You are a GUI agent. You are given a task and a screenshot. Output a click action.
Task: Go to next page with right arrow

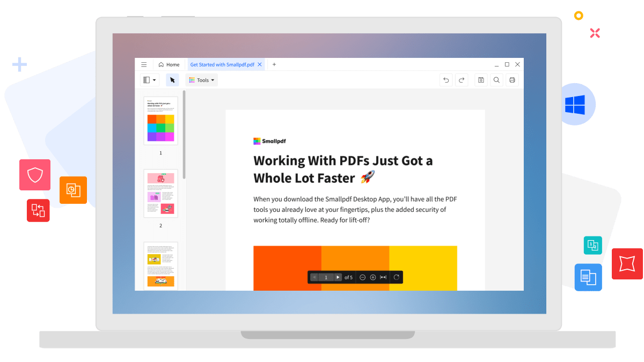tap(338, 277)
